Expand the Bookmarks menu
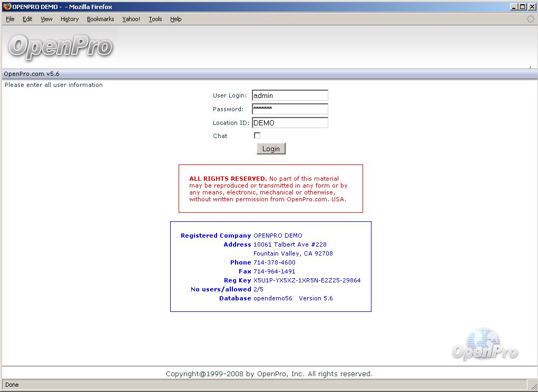 pyautogui.click(x=100, y=19)
